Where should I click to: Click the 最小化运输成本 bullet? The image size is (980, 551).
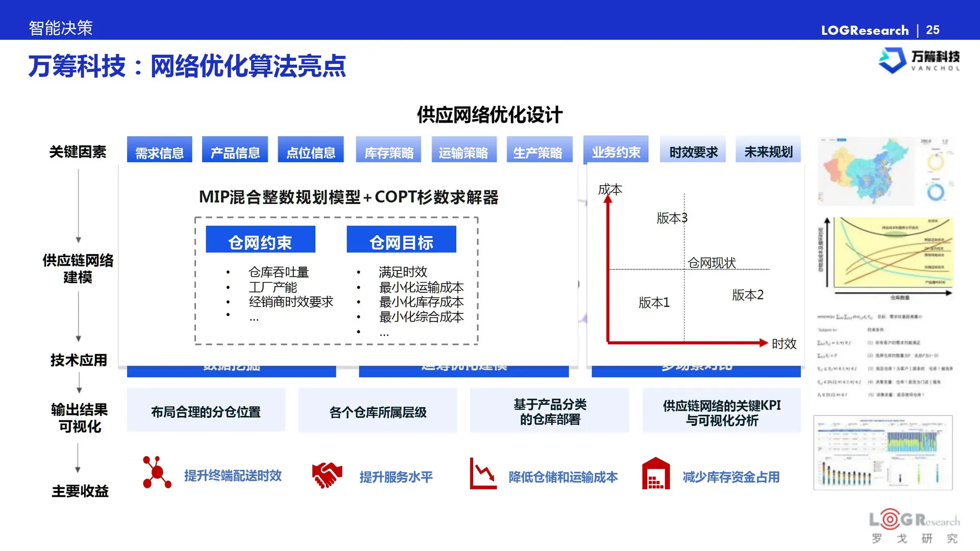point(421,287)
